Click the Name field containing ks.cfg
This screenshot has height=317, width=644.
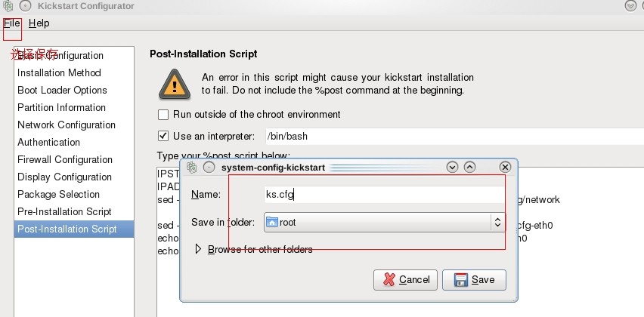point(384,195)
